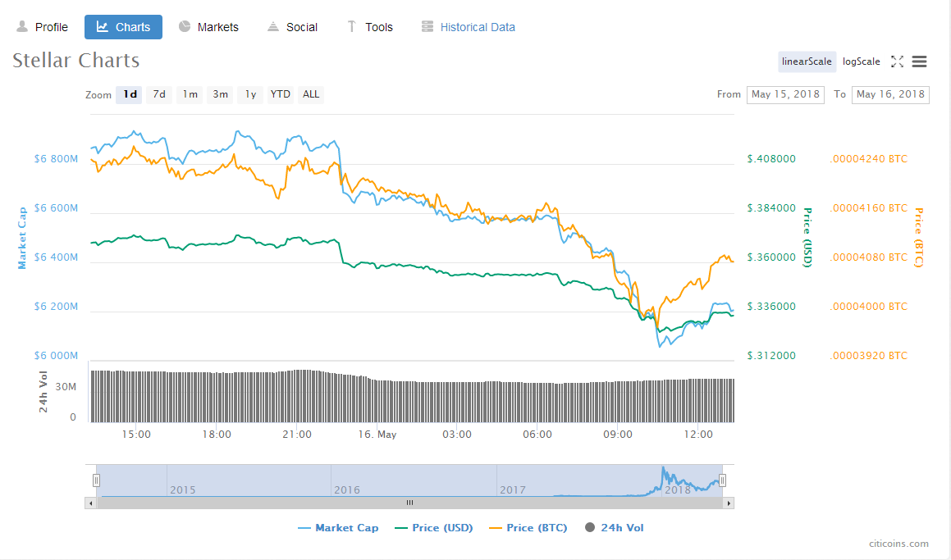This screenshot has width=951, height=560.
Task: Select the Charts tab
Action: pos(123,27)
